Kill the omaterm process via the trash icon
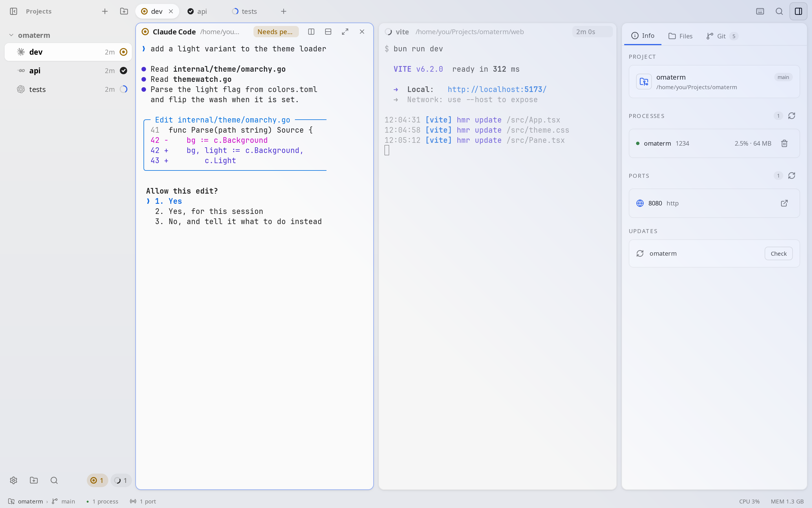Image resolution: width=812 pixels, height=508 pixels. coord(784,143)
